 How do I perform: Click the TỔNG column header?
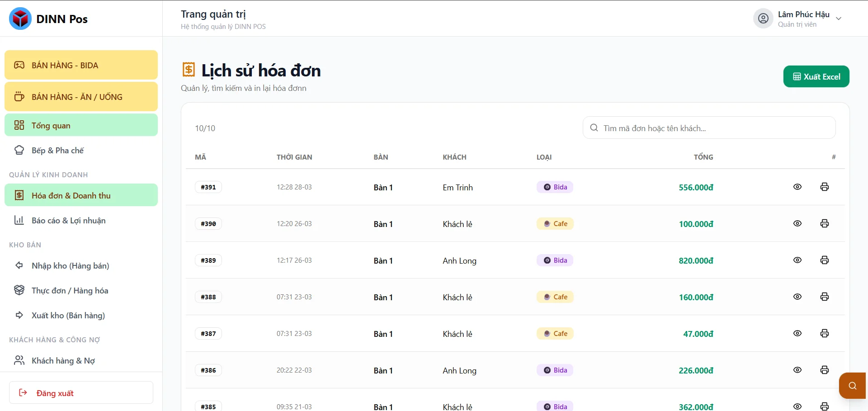pos(703,157)
